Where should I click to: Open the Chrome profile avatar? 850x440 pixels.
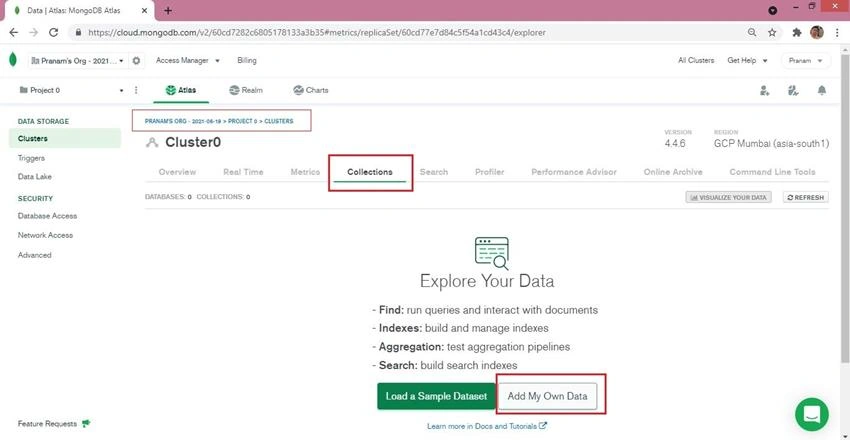[x=817, y=33]
